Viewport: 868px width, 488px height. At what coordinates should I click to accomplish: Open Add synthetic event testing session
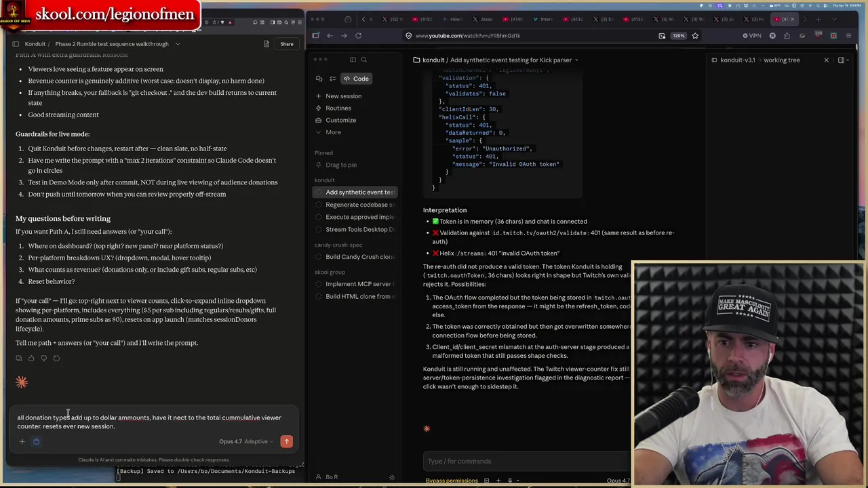(x=355, y=192)
